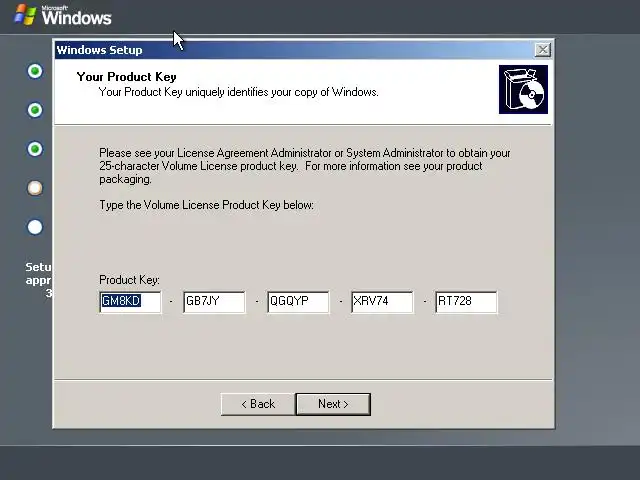Image resolution: width=640 pixels, height=480 pixels.
Task: Click the orange current setup step indicator
Action: (35, 188)
